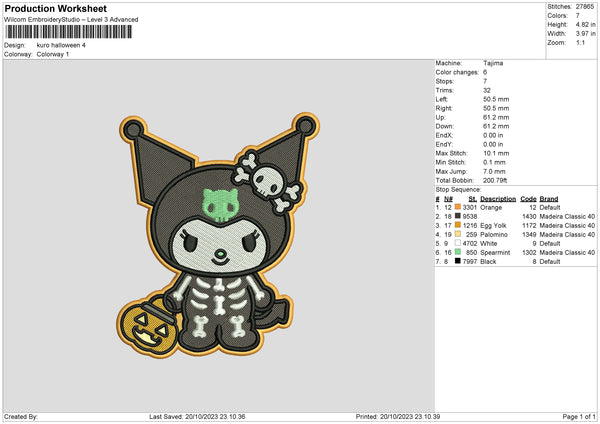Click 'Wilcom EmbroideryStudio – Level 3 Advanced' text

click(71, 20)
